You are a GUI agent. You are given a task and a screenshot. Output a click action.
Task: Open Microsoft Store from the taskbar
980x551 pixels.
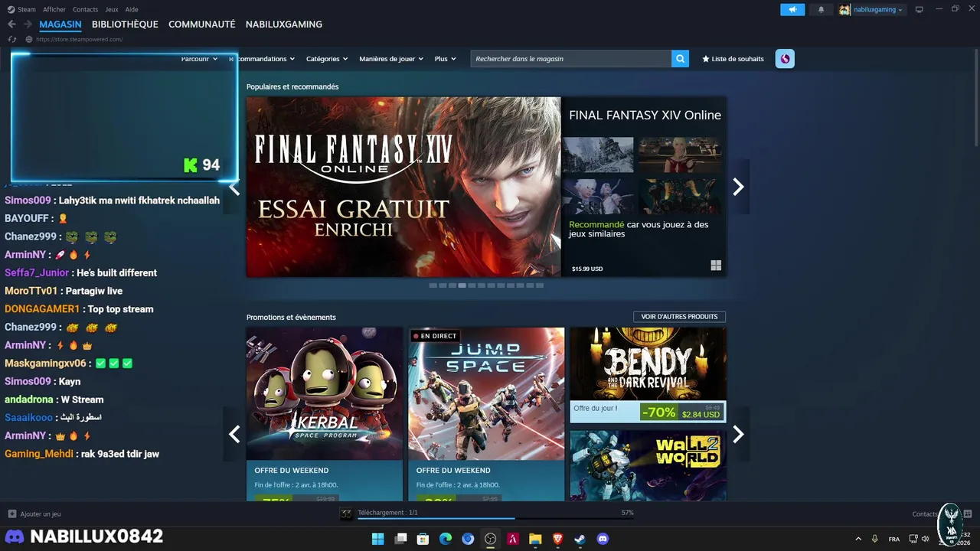tap(423, 539)
